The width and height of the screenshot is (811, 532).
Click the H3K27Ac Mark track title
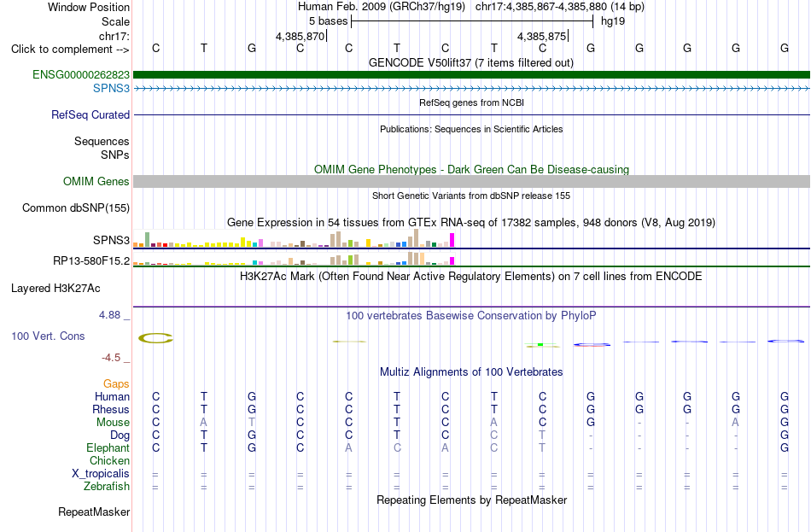tap(471, 277)
